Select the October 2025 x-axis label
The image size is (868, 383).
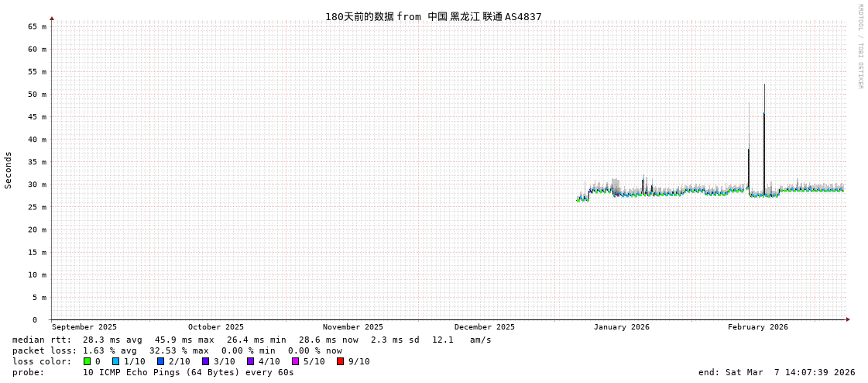click(x=215, y=327)
